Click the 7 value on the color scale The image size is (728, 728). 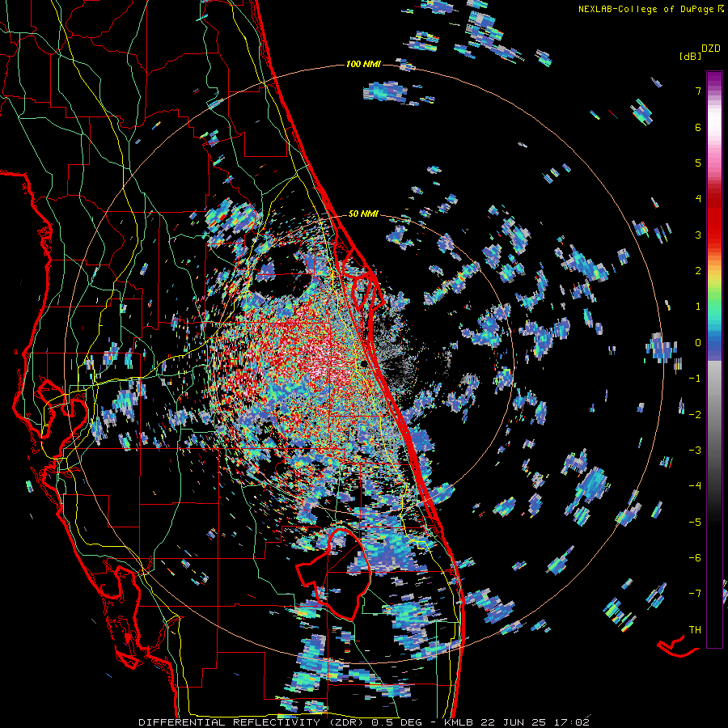[698, 91]
